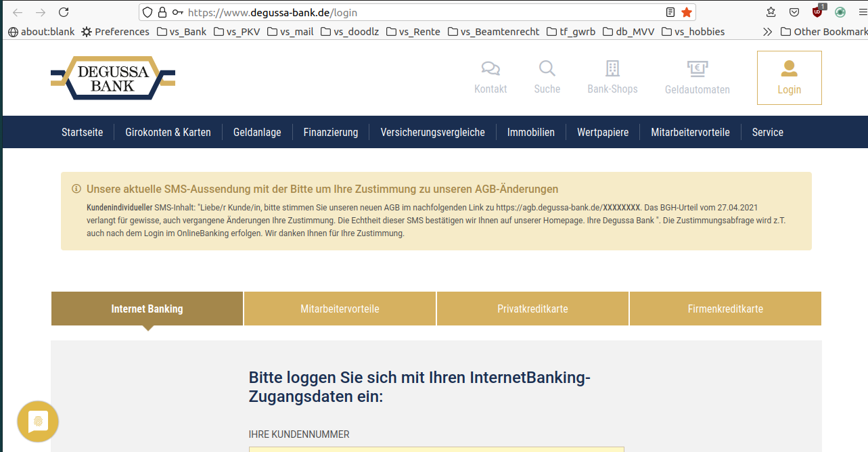Click the orange bookmark star
The height and width of the screenshot is (452, 868).
pyautogui.click(x=687, y=12)
